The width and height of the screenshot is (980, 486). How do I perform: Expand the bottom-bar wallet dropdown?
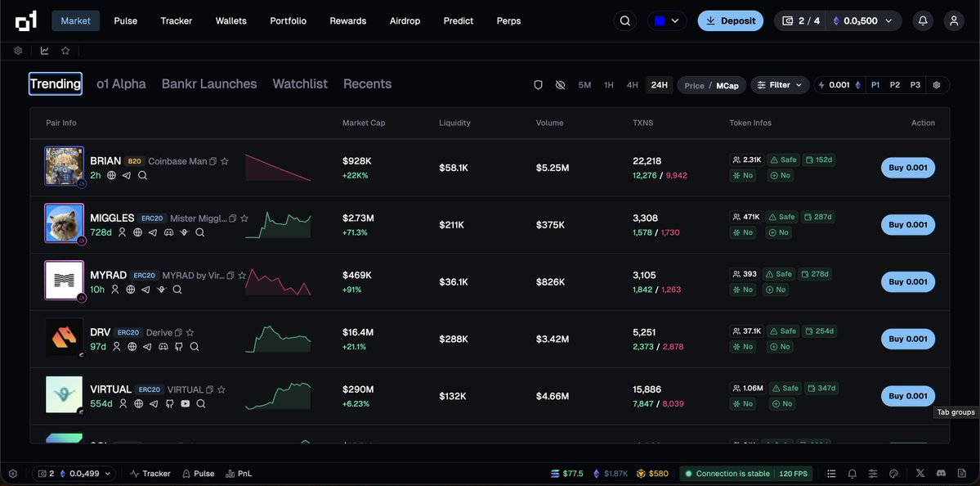coord(74,474)
